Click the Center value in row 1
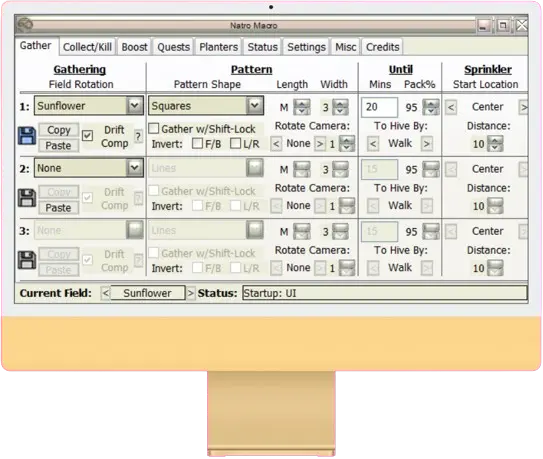This screenshot has width=543, height=459. (487, 107)
